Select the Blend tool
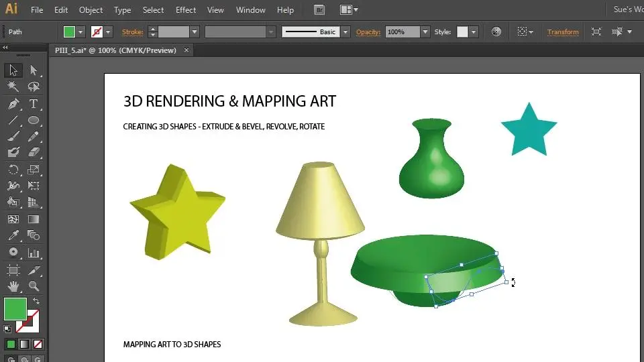This screenshot has width=644, height=362. pos(34,235)
